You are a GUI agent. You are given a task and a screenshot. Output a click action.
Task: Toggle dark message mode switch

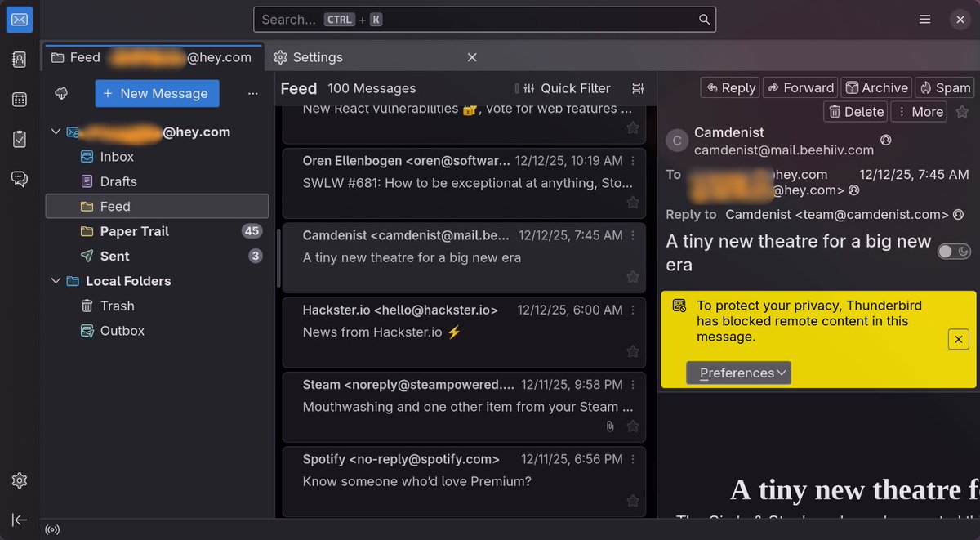click(954, 252)
